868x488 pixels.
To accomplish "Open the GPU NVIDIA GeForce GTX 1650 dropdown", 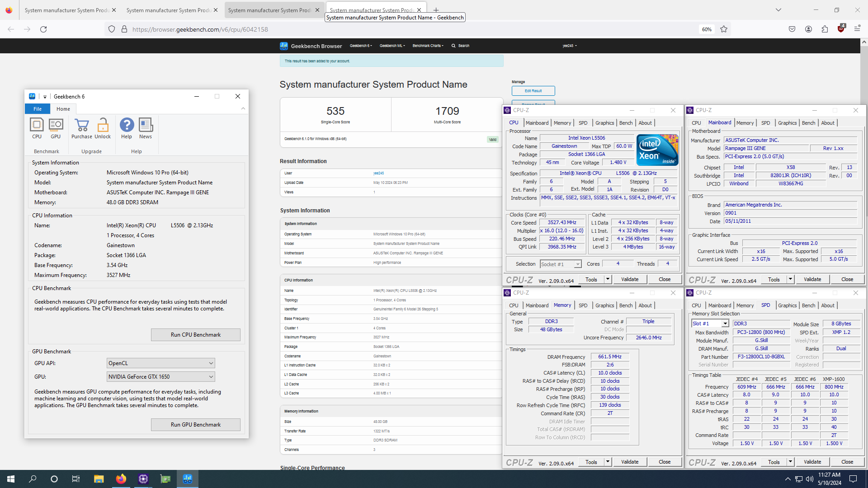I will (160, 377).
